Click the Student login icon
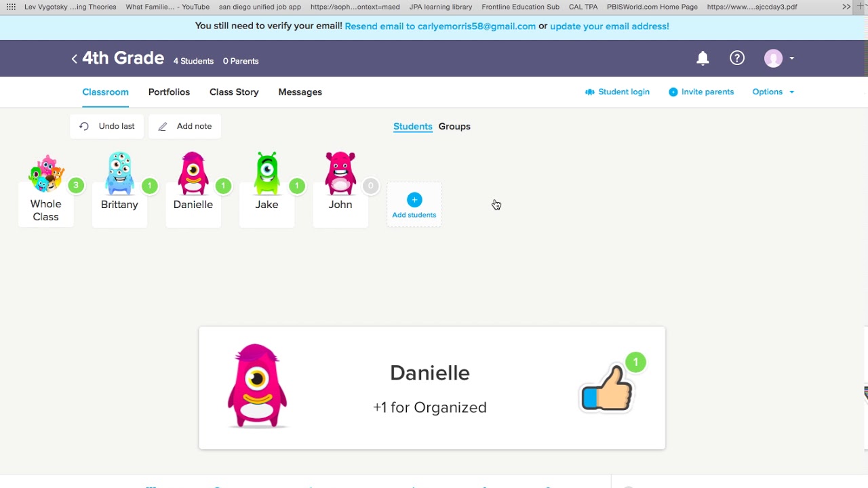The image size is (868, 488). tap(589, 92)
